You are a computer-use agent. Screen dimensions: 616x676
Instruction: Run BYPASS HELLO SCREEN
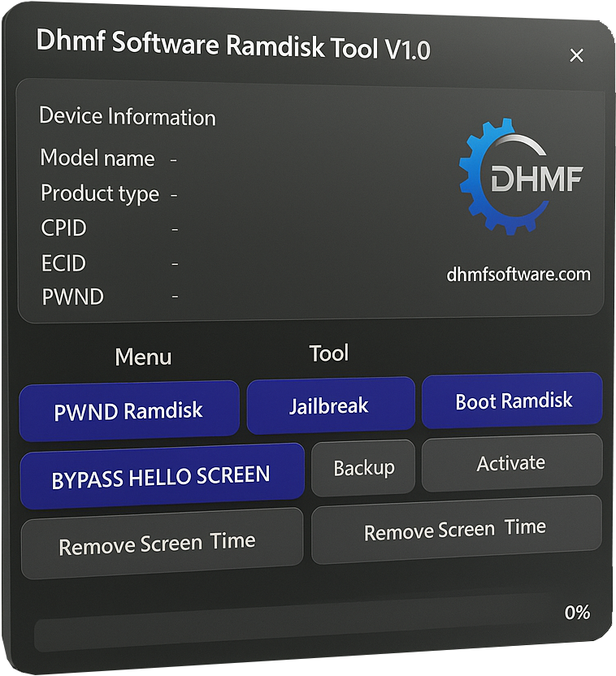(x=161, y=476)
